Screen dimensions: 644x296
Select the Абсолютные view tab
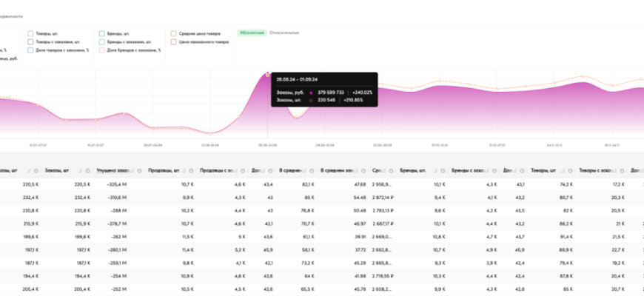point(251,33)
